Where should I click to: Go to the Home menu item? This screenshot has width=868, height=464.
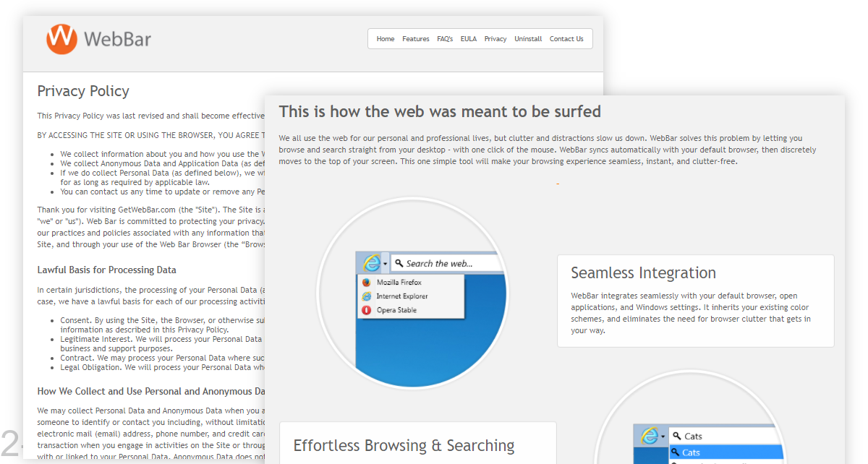click(x=386, y=38)
